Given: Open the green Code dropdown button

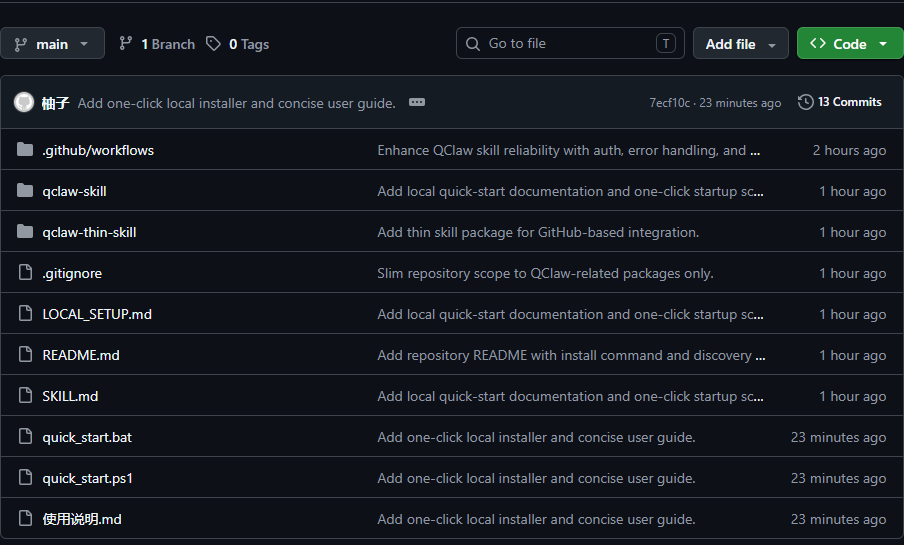Looking at the screenshot, I should 849,44.
